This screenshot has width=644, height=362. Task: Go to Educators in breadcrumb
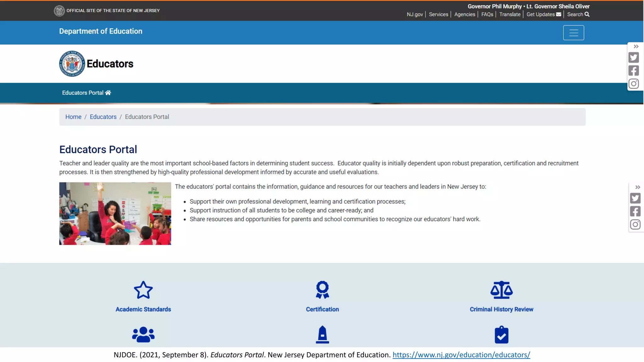click(x=103, y=117)
